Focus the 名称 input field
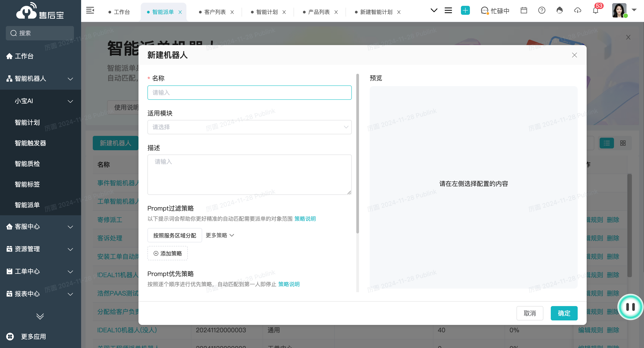Screen dimensions: 644x348 pos(249,93)
